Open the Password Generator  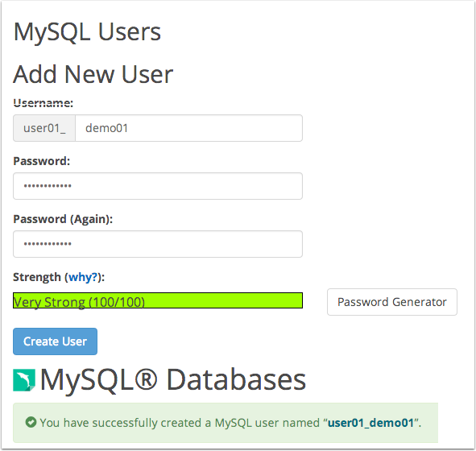tap(392, 302)
